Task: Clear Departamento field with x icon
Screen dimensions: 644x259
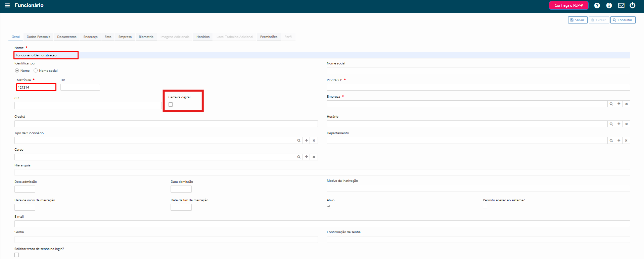Action: [x=626, y=141]
